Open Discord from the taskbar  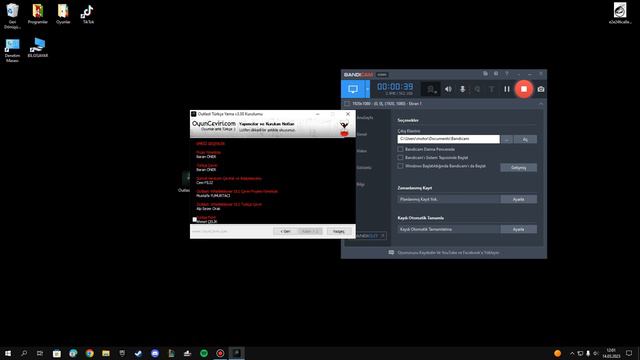click(x=155, y=353)
